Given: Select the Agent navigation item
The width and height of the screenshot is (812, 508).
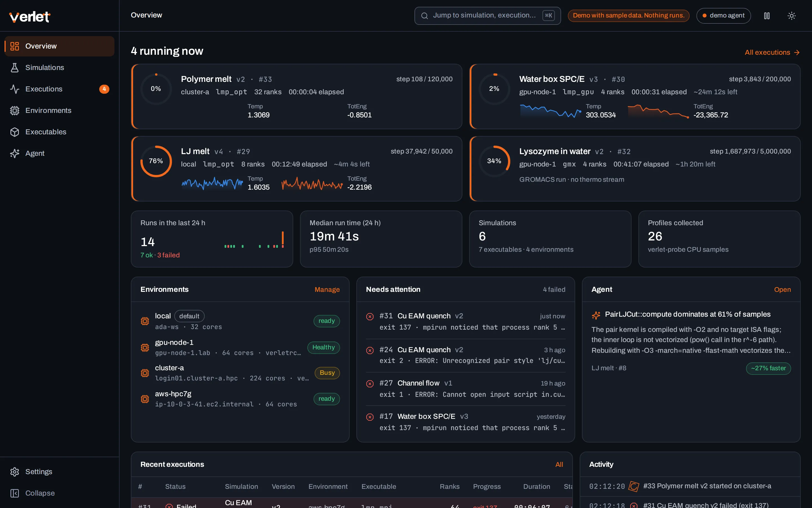Looking at the screenshot, I should [59, 154].
